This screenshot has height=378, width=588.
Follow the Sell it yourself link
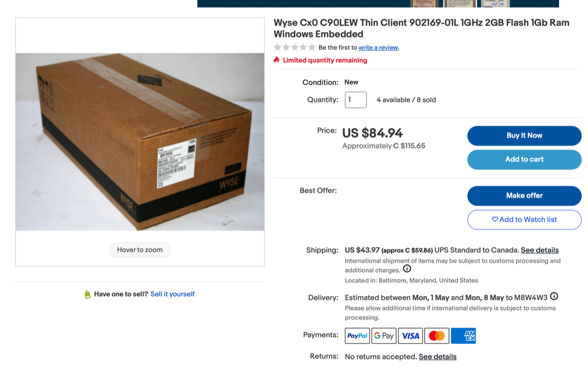[172, 294]
